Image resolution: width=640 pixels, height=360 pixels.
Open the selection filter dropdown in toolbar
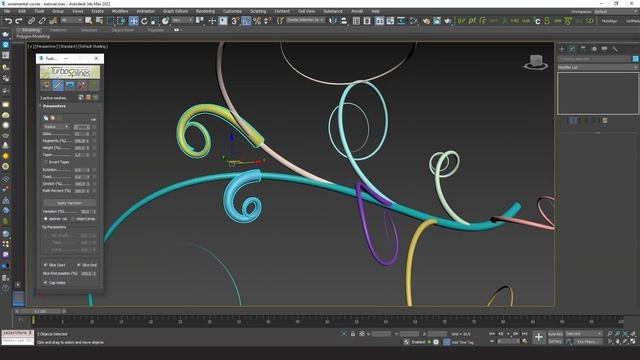[71, 20]
